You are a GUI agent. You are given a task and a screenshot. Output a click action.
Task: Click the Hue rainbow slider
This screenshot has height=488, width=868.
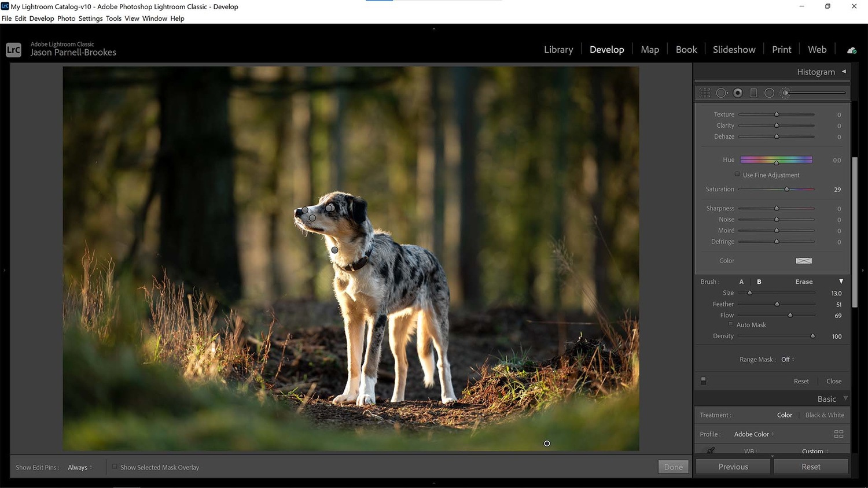[x=776, y=160]
